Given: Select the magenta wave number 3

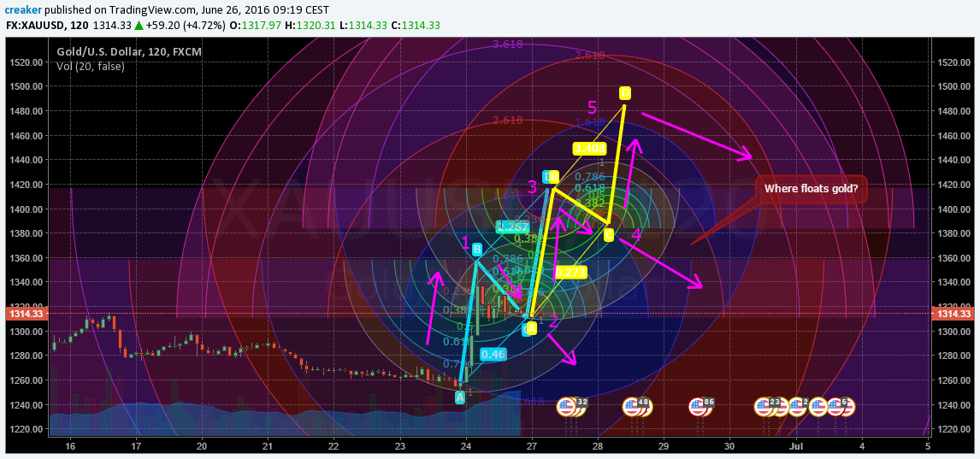Looking at the screenshot, I should pyautogui.click(x=532, y=186).
